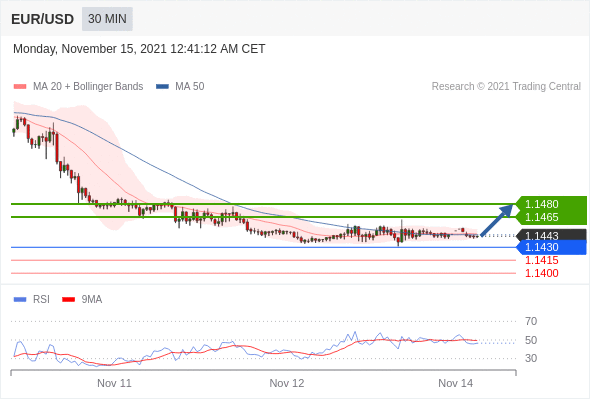Viewport: 590px width, 400px height.
Task: Select the 1.1480 green resistance label
Action: point(551,204)
